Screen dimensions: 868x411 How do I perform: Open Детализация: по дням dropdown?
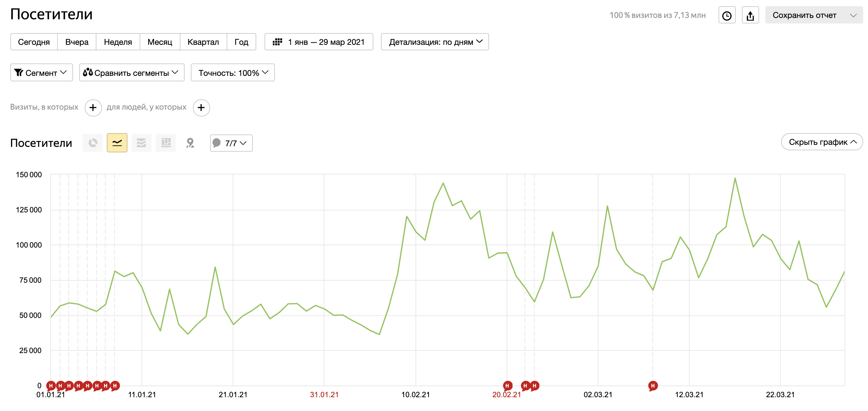pyautogui.click(x=435, y=42)
